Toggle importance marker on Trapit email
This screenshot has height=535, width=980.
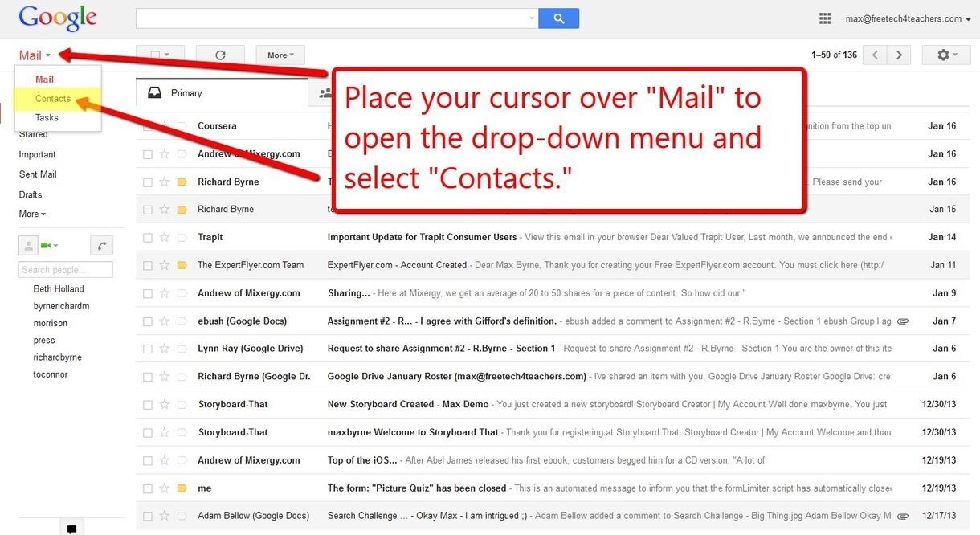(182, 237)
